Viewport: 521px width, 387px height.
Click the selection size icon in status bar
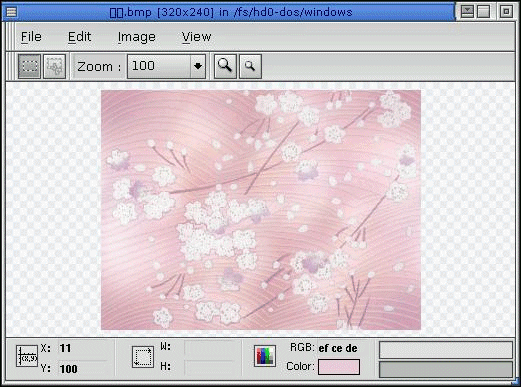[x=143, y=357]
